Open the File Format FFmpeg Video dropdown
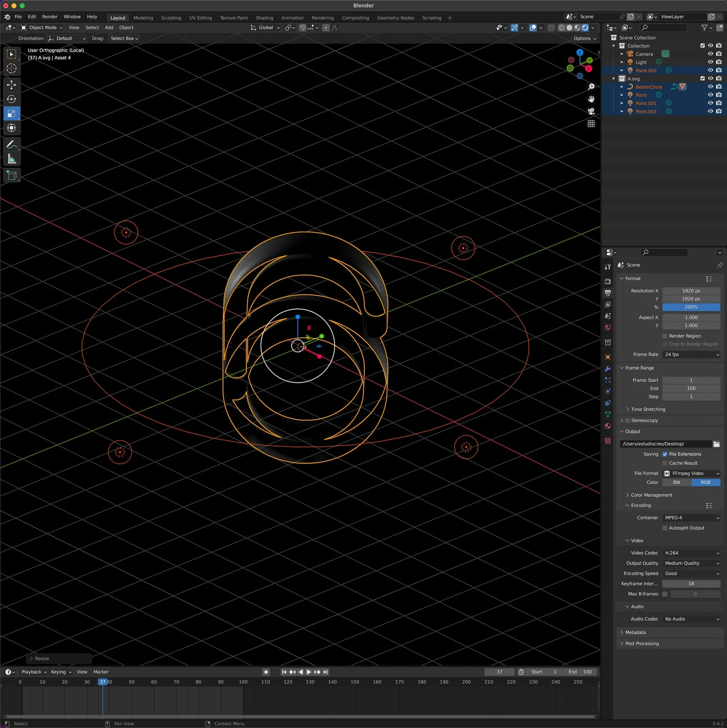Viewport: 727px width, 728px height. [x=691, y=474]
